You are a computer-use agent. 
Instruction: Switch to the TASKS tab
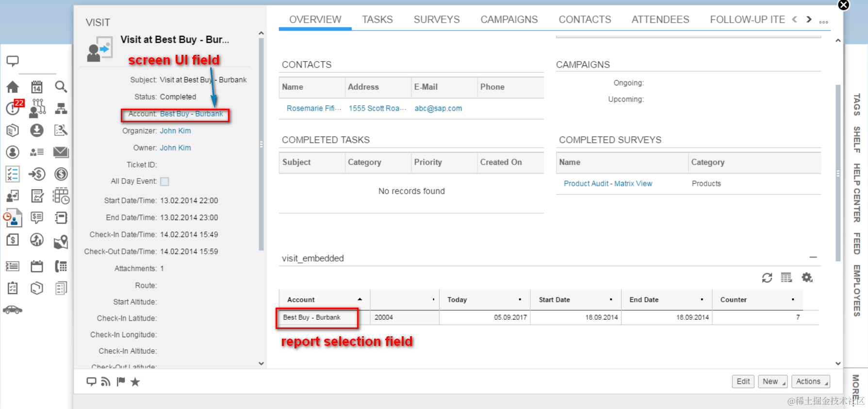[x=377, y=19]
